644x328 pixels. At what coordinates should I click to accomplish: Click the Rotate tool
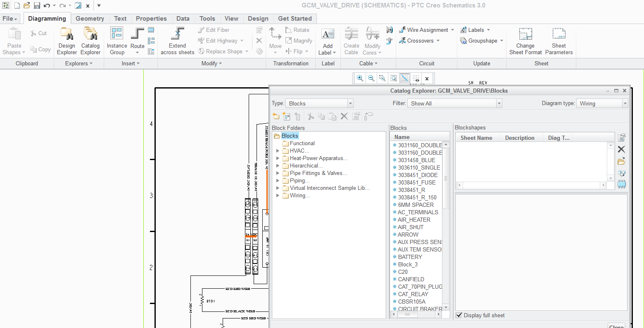297,30
